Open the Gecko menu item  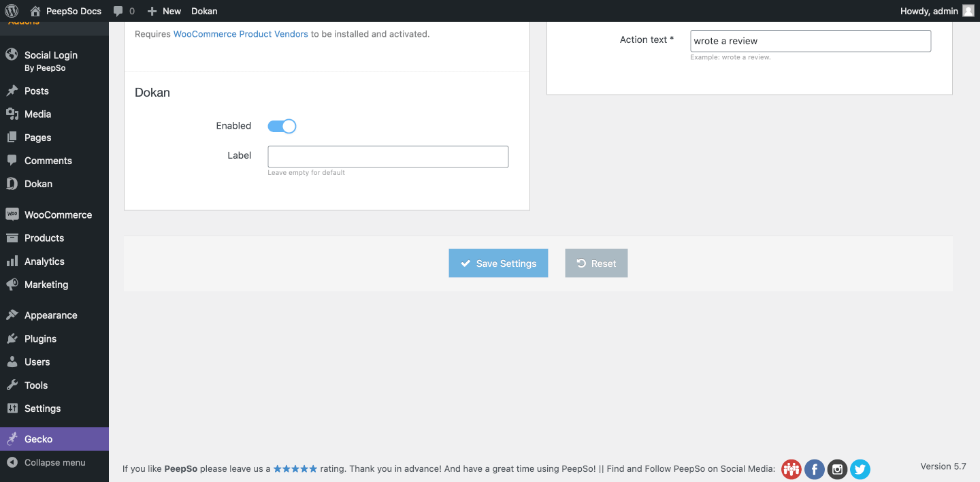click(54, 439)
